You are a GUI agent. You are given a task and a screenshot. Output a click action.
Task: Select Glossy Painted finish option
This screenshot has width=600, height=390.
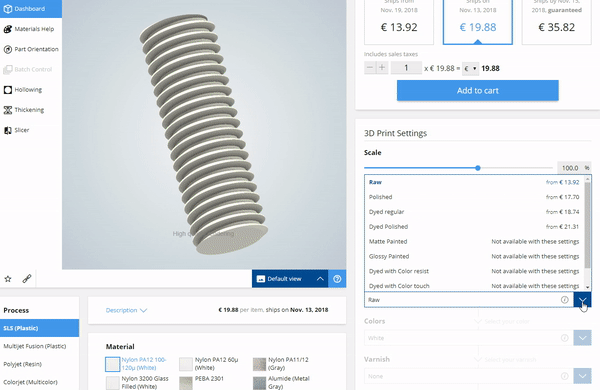point(474,256)
